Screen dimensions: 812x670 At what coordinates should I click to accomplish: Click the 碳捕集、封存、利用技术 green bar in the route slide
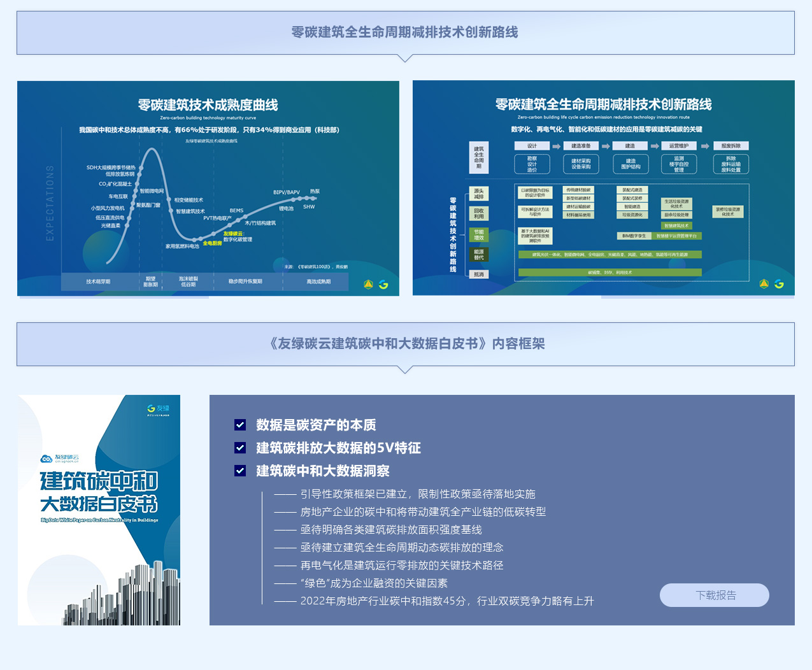point(610,273)
